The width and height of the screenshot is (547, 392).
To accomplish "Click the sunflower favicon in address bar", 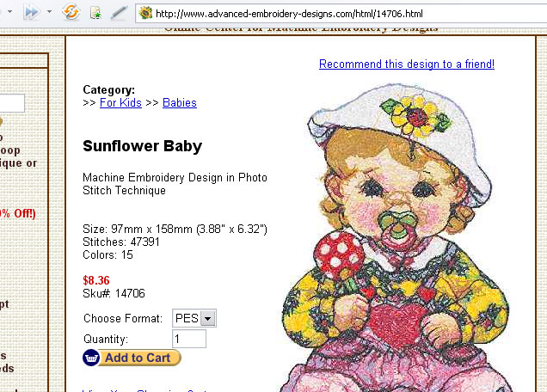I will (145, 13).
